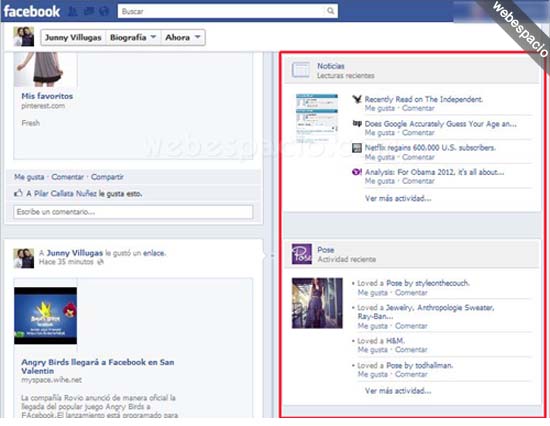Click Comentar under todhallman item

(x=411, y=374)
